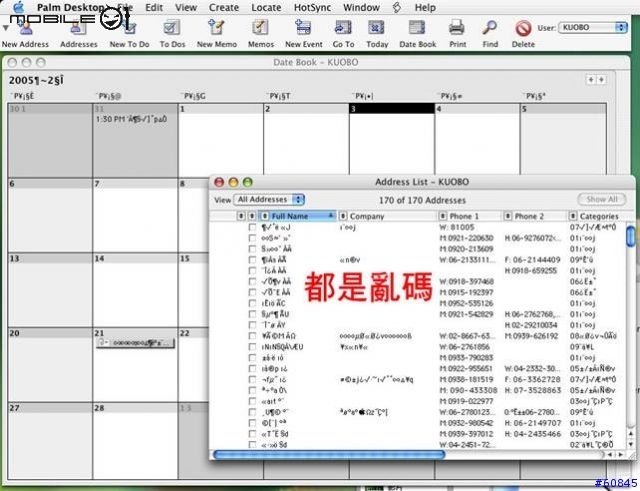Open the Date Book toolbar icon
This screenshot has width=640, height=491.
click(417, 28)
